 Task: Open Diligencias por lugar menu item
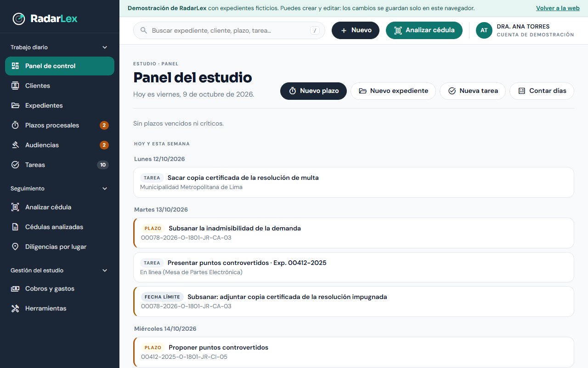pos(60,247)
